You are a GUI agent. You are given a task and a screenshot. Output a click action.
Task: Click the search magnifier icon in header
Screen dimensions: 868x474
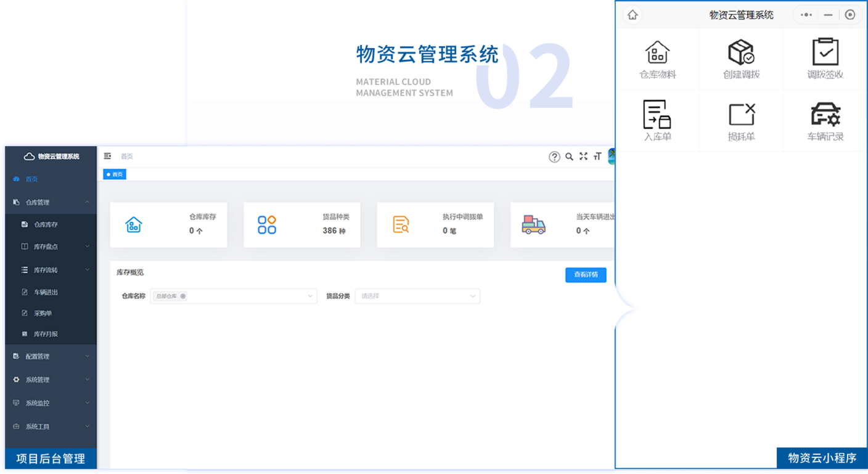pos(570,157)
